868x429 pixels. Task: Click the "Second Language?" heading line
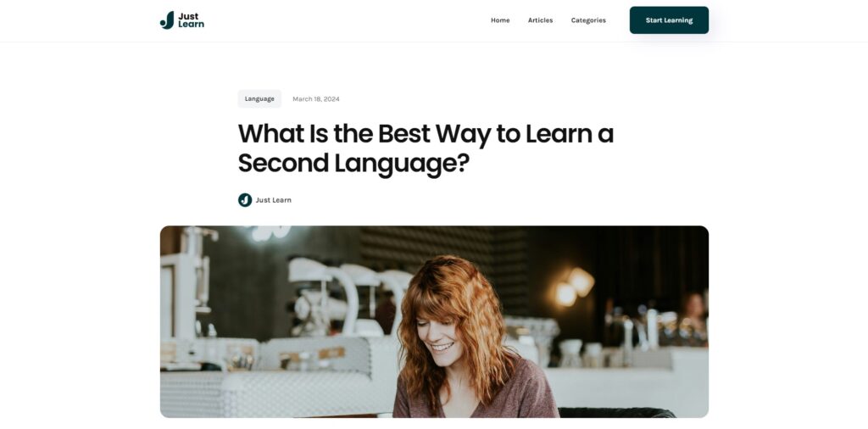pyautogui.click(x=353, y=164)
